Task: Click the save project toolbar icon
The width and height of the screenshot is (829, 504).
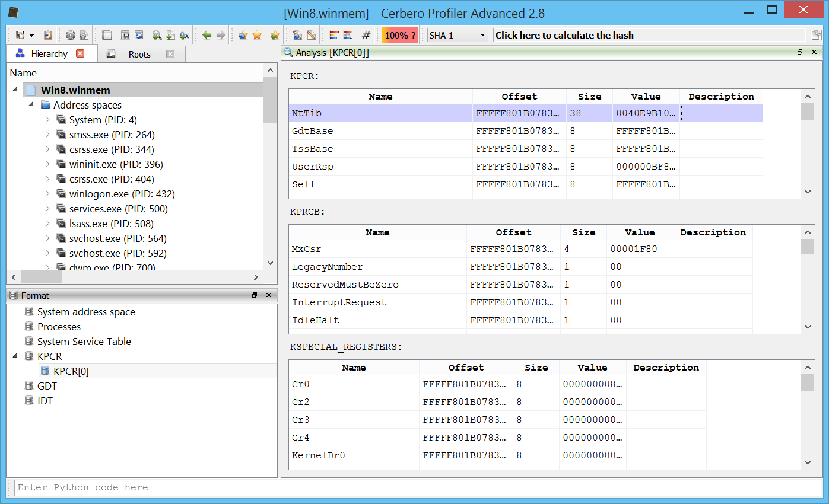Action: point(20,35)
